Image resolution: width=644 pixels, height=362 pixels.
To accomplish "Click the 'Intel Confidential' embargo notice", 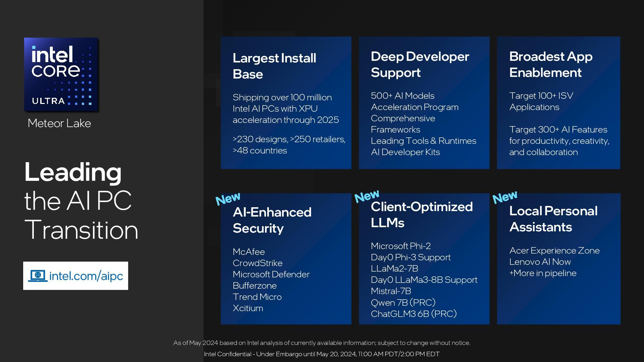I will tap(322, 354).
